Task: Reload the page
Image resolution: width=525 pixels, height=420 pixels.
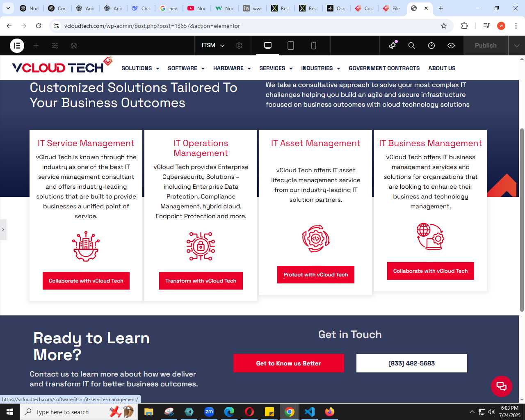Action: click(39, 26)
